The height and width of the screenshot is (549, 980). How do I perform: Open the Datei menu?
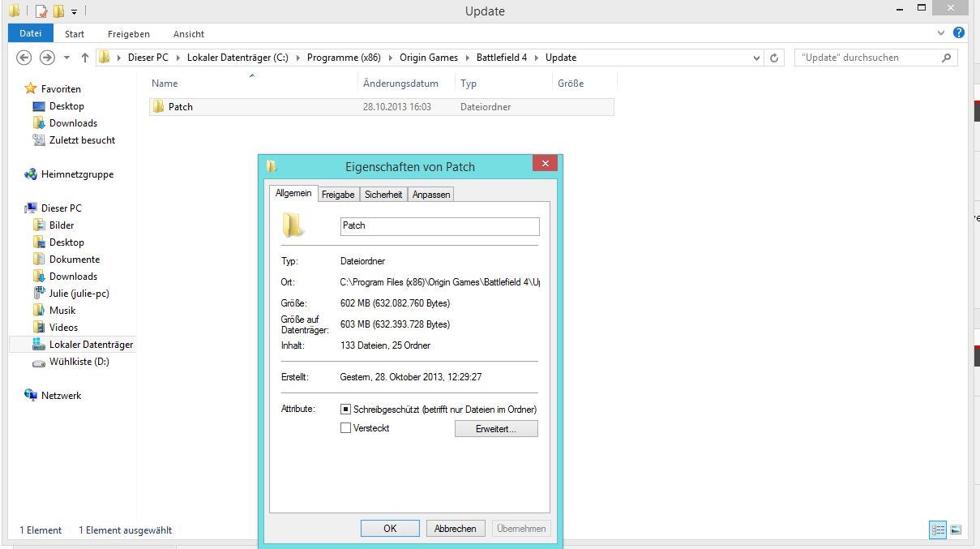coord(30,33)
